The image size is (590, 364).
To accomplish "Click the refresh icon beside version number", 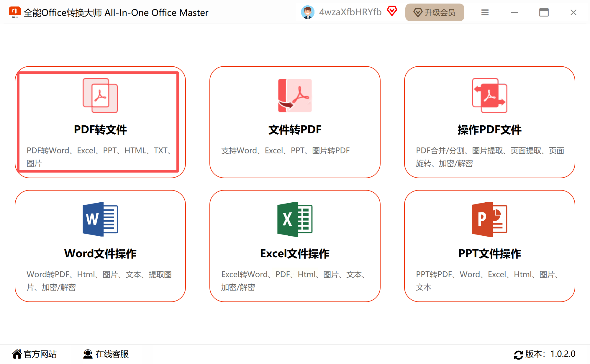I will (x=518, y=354).
